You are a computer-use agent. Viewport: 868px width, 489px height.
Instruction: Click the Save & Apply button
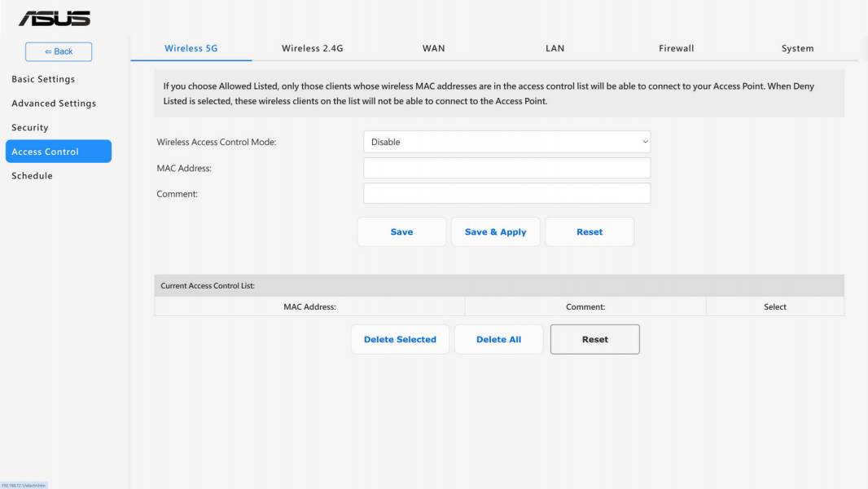click(x=495, y=232)
